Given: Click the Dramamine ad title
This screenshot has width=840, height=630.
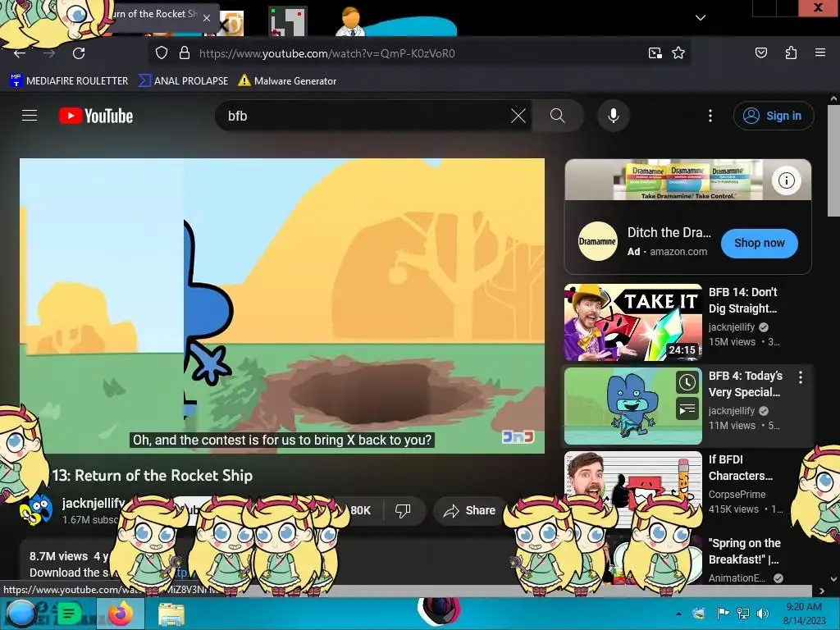Looking at the screenshot, I should (x=669, y=232).
